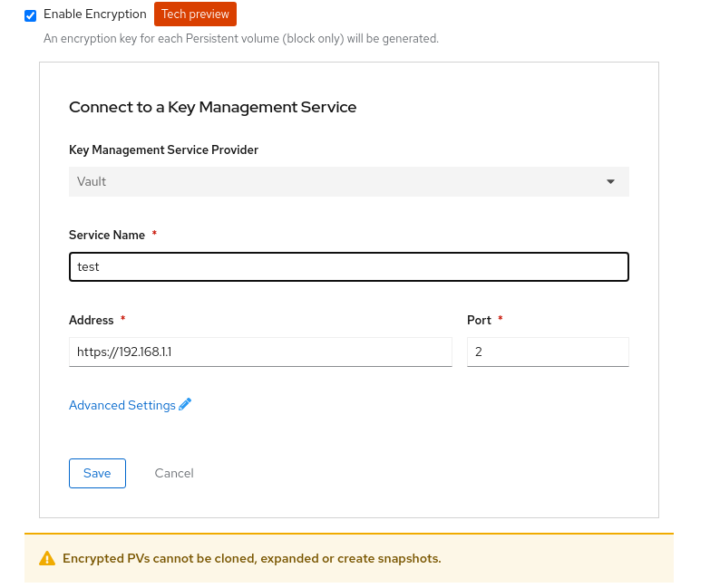This screenshot has width=710, height=588.
Task: Focus the Service Name field containing test
Action: (x=348, y=267)
